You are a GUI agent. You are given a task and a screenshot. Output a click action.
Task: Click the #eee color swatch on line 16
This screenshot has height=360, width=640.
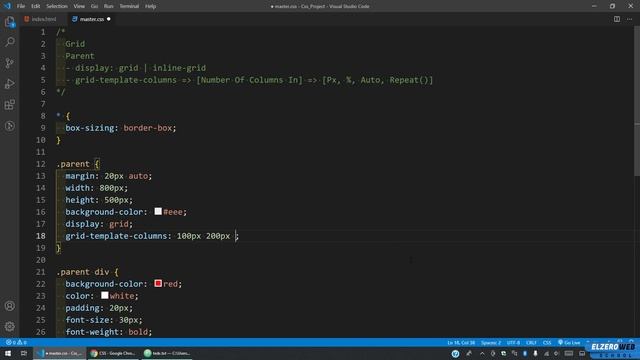pyautogui.click(x=158, y=211)
